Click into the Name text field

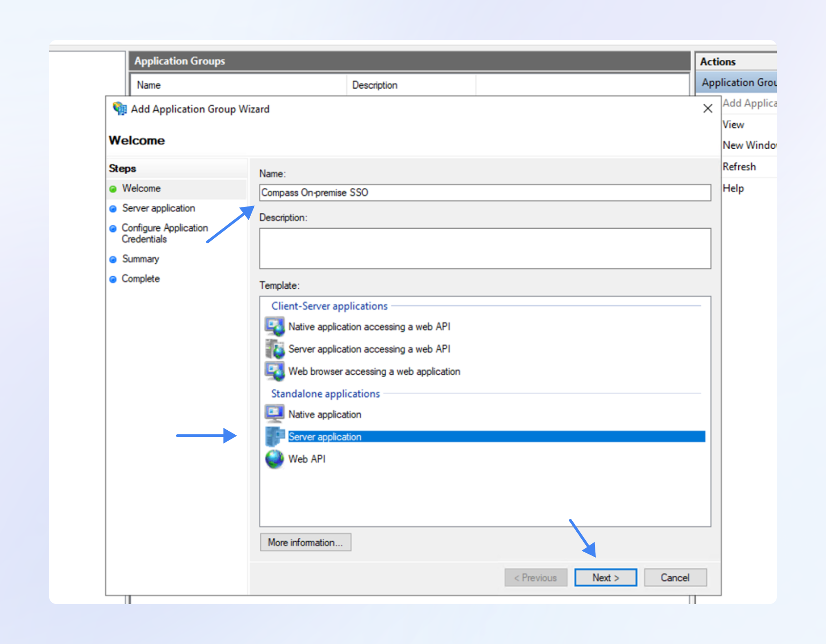click(x=485, y=192)
